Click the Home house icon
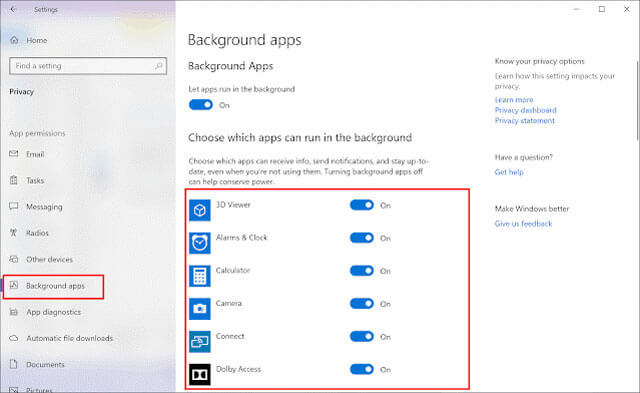The width and height of the screenshot is (640, 393). [x=14, y=40]
